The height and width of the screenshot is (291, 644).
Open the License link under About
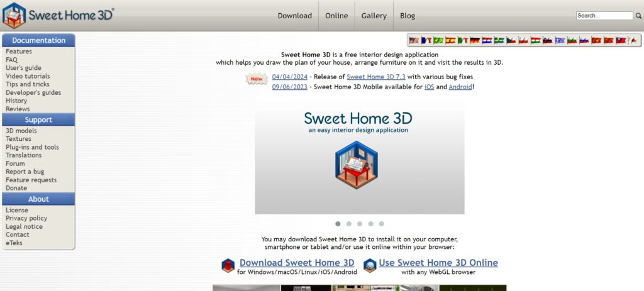(17, 210)
